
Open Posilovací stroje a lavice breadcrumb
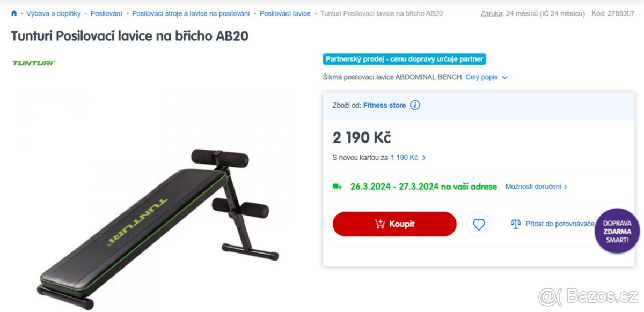pos(191,13)
